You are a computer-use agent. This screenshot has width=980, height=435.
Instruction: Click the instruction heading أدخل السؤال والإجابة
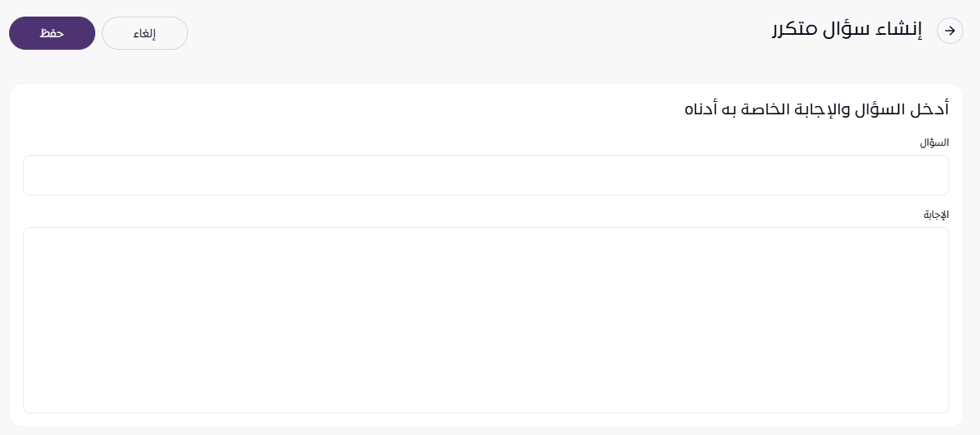[816, 109]
